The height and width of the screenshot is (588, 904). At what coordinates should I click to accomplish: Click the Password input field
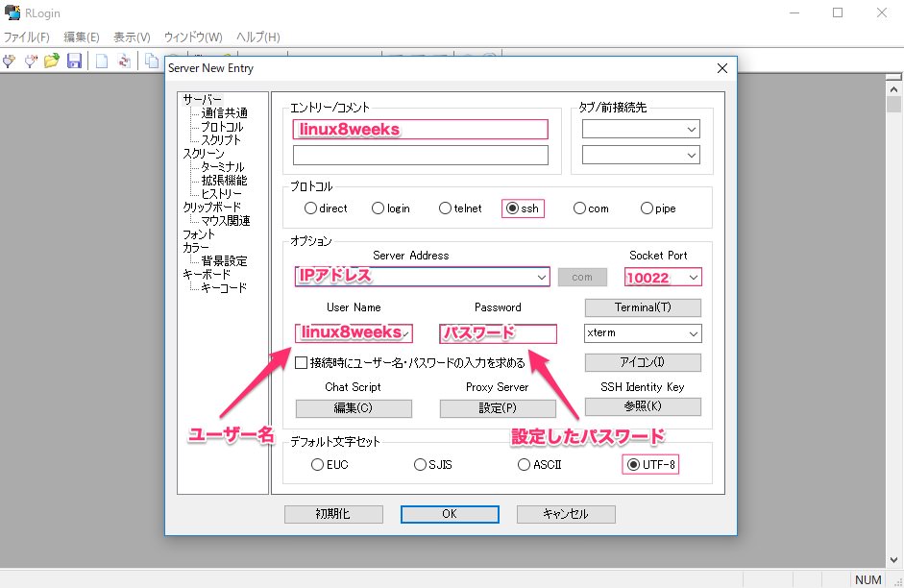499,333
